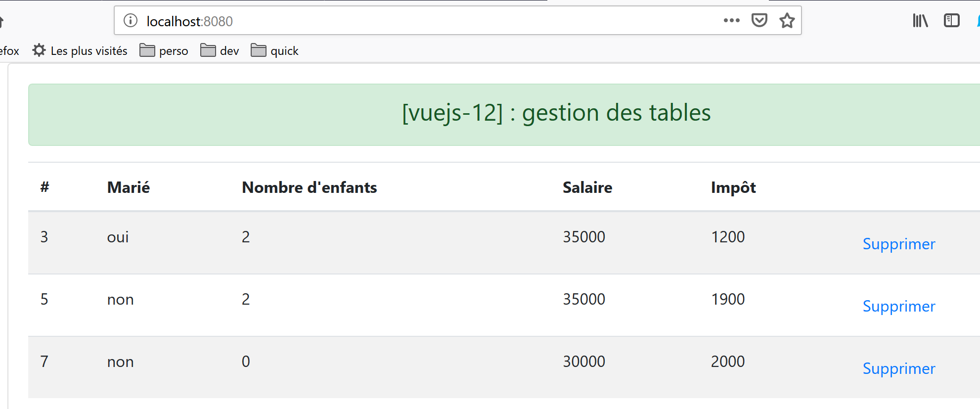Open the Library bookmarks icon
This screenshot has width=980, height=409.
(920, 21)
